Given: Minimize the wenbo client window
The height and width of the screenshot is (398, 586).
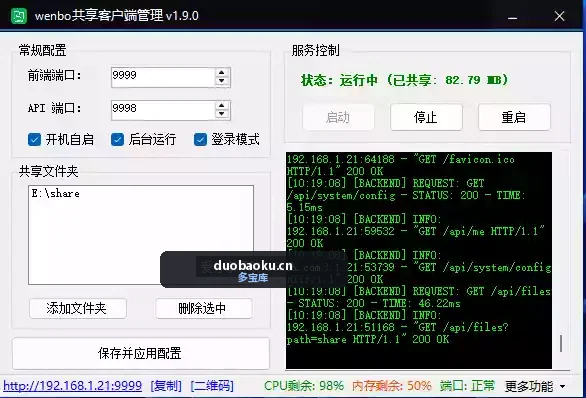Looking at the screenshot, I should coord(512,16).
